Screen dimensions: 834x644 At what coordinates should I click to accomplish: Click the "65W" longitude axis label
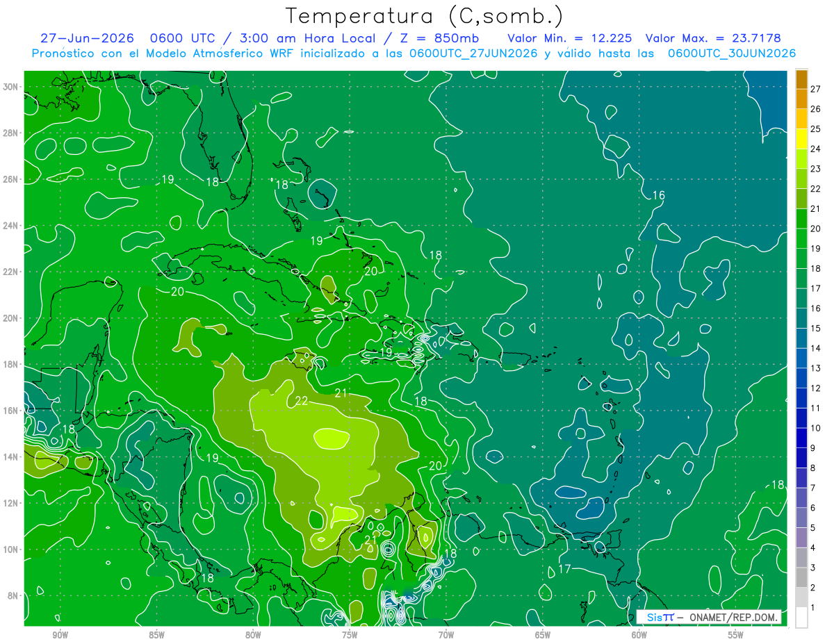point(543,635)
